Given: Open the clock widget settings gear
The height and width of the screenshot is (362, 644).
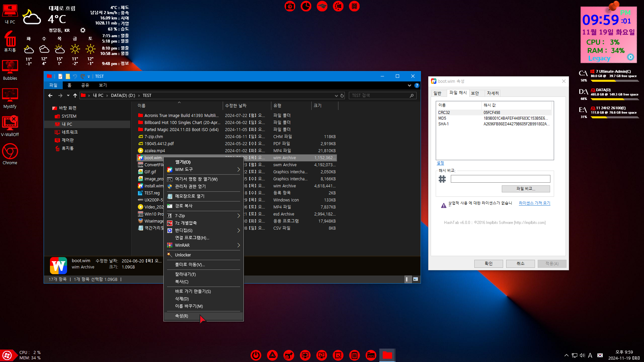Looking at the screenshot, I should (x=631, y=57).
